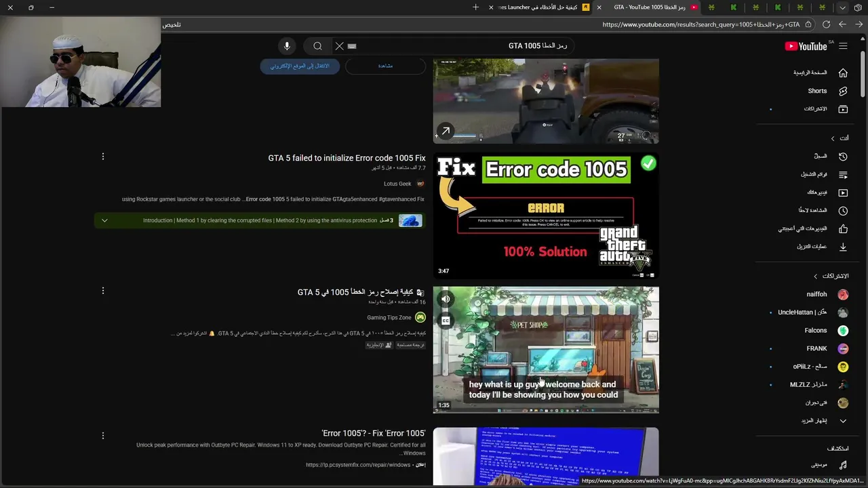Image resolution: width=868 pixels, height=488 pixels.
Task: Click the الانتقال إلى الموقع الإلكتروني button
Action: (300, 66)
